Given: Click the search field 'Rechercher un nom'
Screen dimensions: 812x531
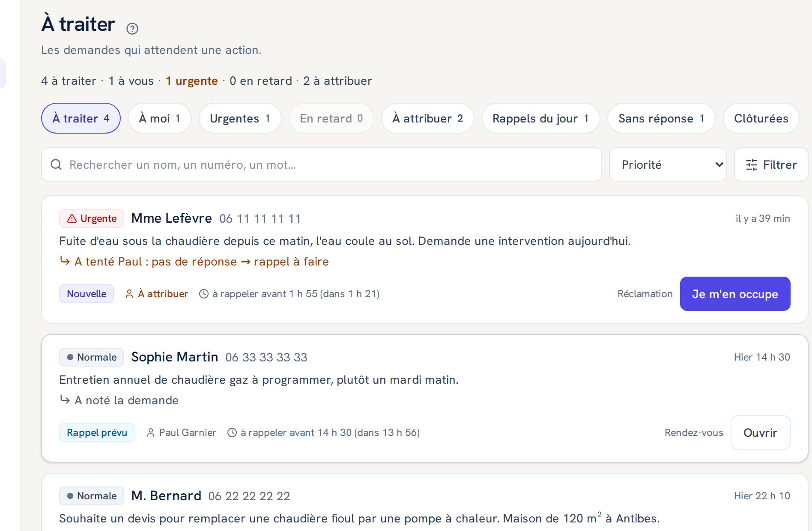Looking at the screenshot, I should (x=321, y=164).
